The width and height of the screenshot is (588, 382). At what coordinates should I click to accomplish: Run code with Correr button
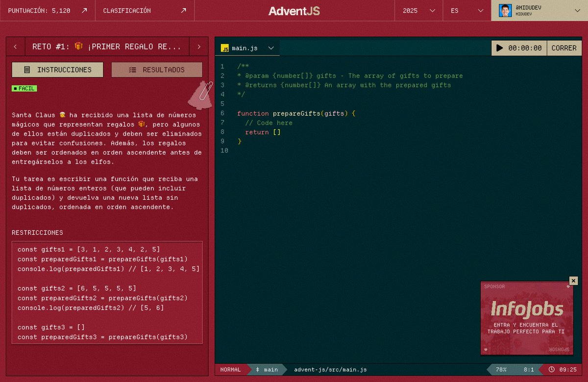(x=564, y=48)
